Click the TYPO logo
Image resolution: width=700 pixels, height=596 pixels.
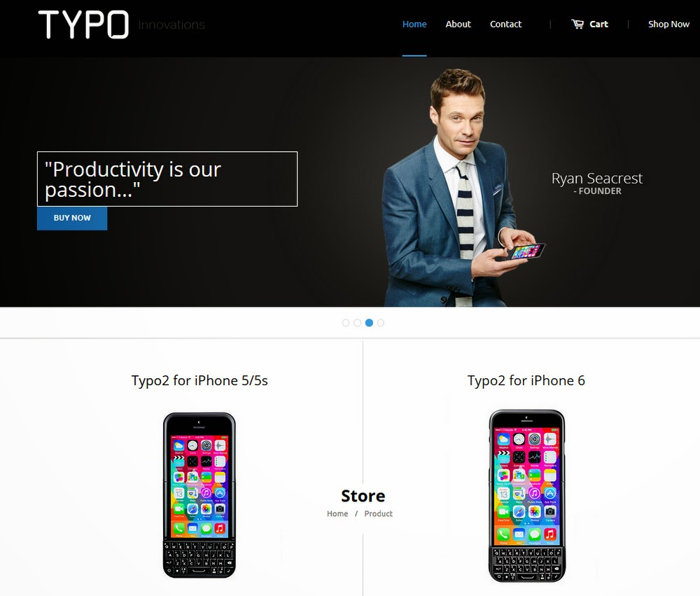83,25
